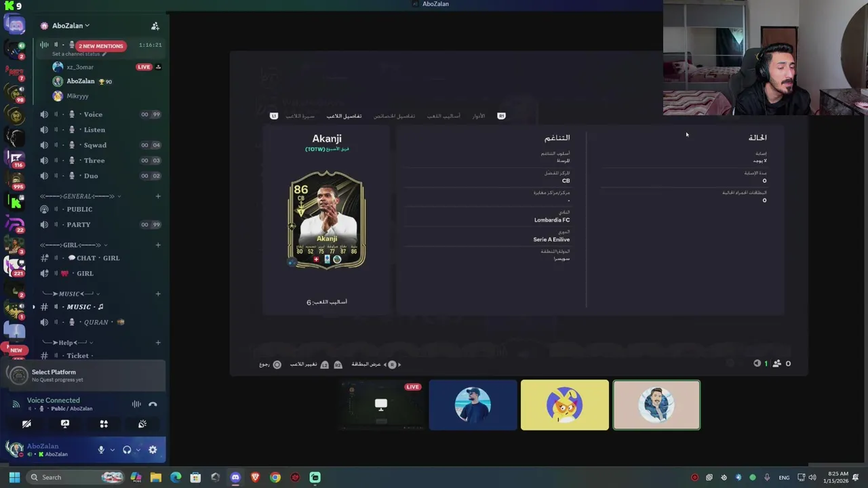Click the share your screen icon
The image size is (868, 488).
(x=65, y=424)
